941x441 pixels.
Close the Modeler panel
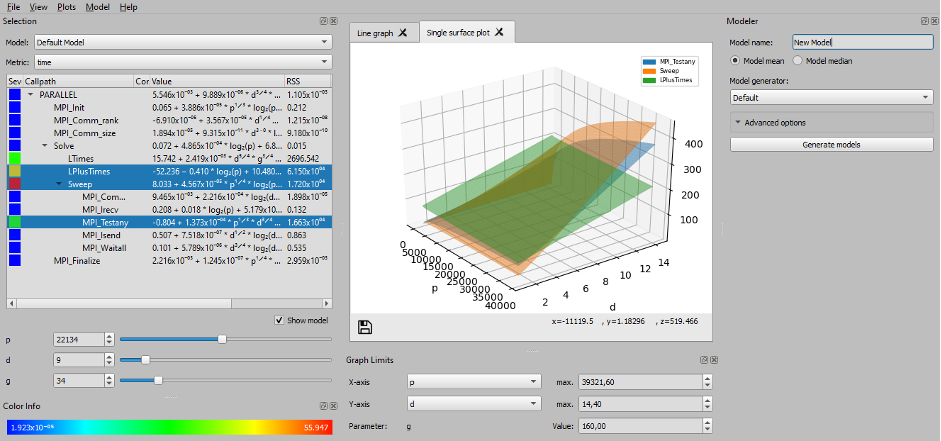(x=935, y=21)
